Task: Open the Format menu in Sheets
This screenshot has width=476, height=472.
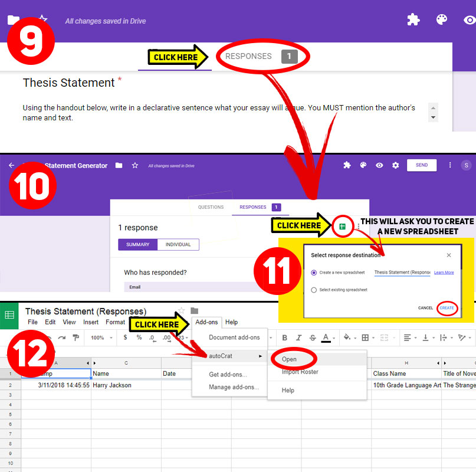Action: click(115, 322)
